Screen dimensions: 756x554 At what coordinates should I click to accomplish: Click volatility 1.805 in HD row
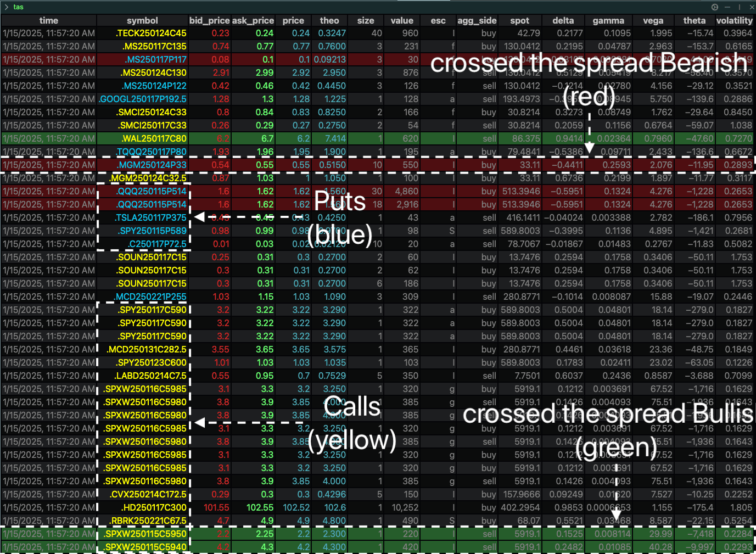click(741, 507)
